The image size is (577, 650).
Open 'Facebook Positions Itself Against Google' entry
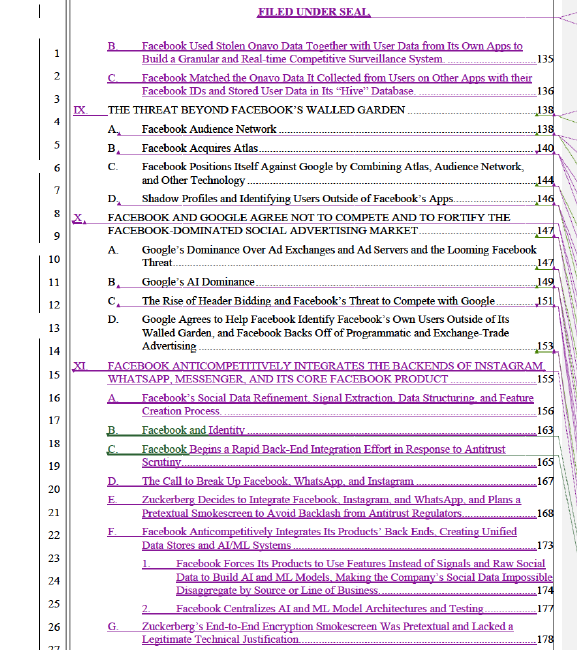pyautogui.click(x=333, y=173)
